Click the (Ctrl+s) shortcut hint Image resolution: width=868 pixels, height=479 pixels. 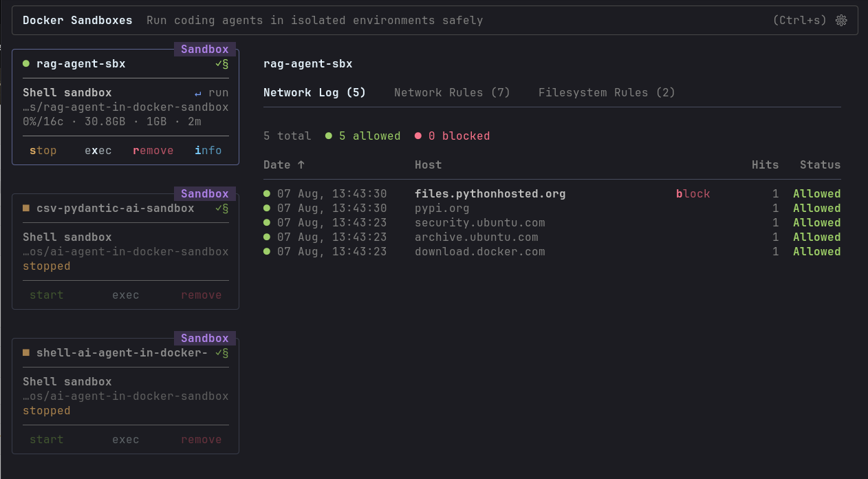(x=800, y=21)
